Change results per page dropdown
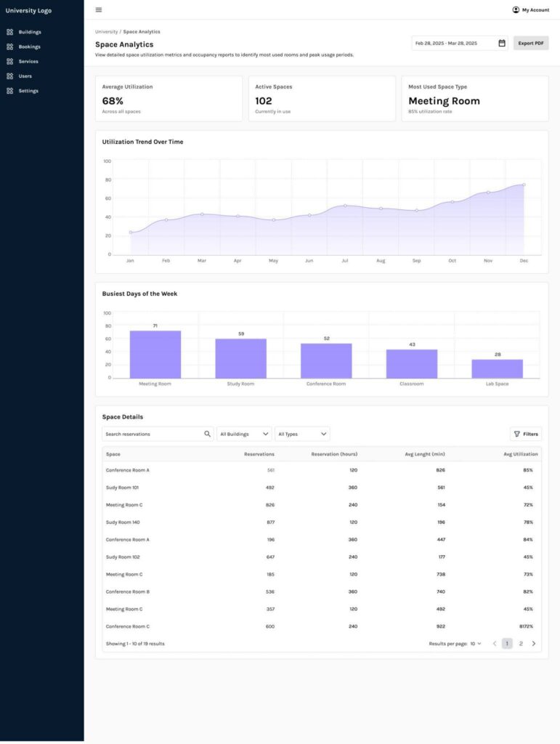This screenshot has width=560, height=744. click(476, 644)
